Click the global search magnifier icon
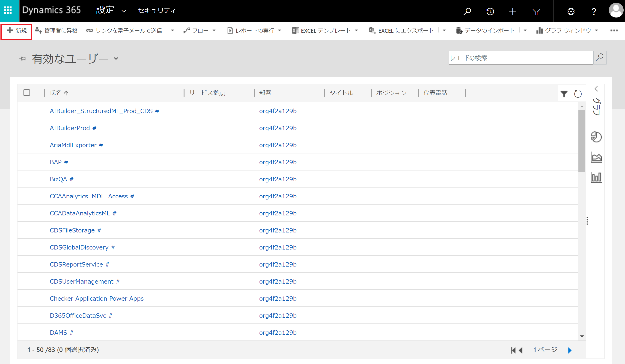The image size is (625, 364). 467,11
